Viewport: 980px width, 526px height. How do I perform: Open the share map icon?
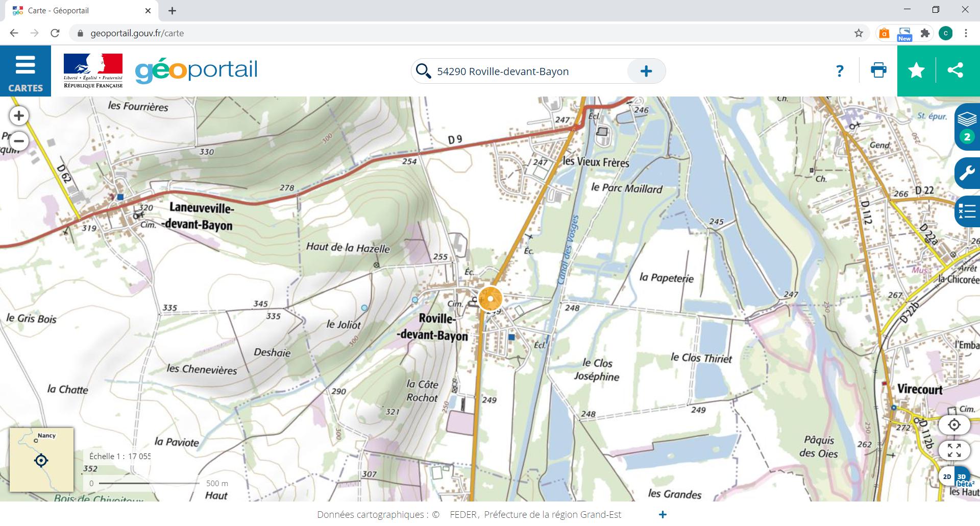click(x=955, y=70)
